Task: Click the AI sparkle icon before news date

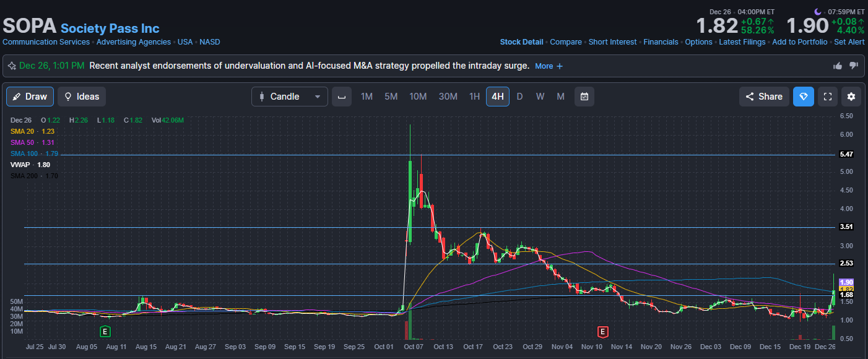Action: coord(12,66)
